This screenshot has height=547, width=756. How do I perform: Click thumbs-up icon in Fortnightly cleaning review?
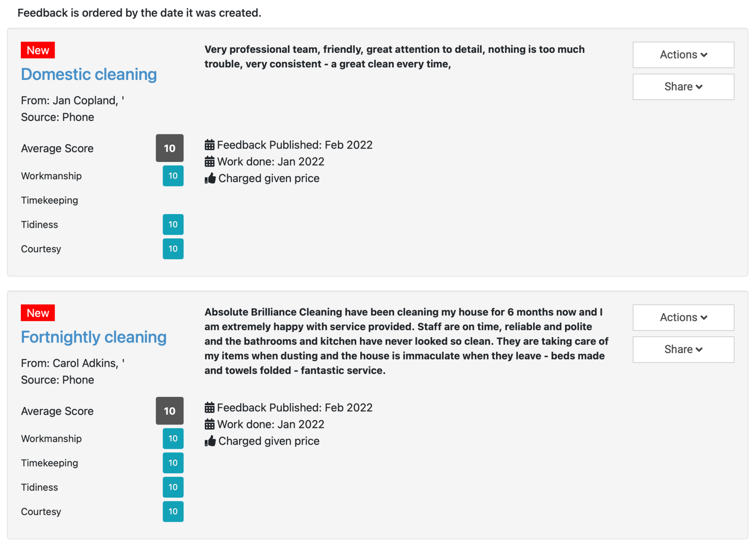pos(210,441)
